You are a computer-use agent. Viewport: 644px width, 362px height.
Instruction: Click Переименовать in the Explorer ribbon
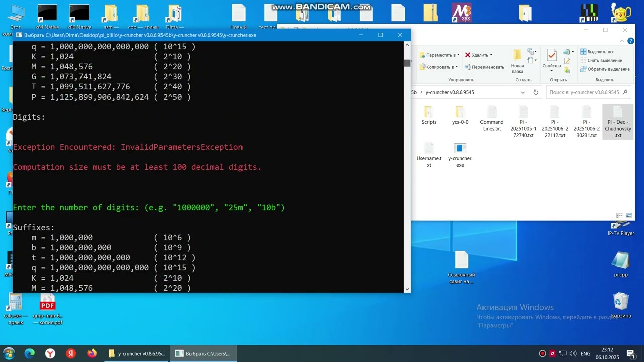click(x=484, y=67)
